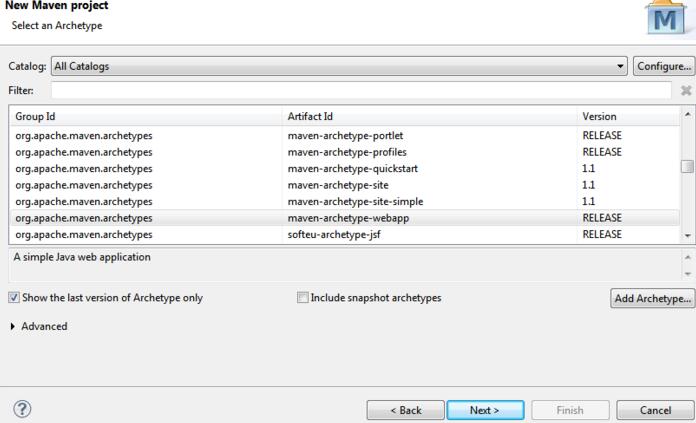Click archetype list scrollbar down arrow
696x423 pixels.
pyautogui.click(x=687, y=236)
